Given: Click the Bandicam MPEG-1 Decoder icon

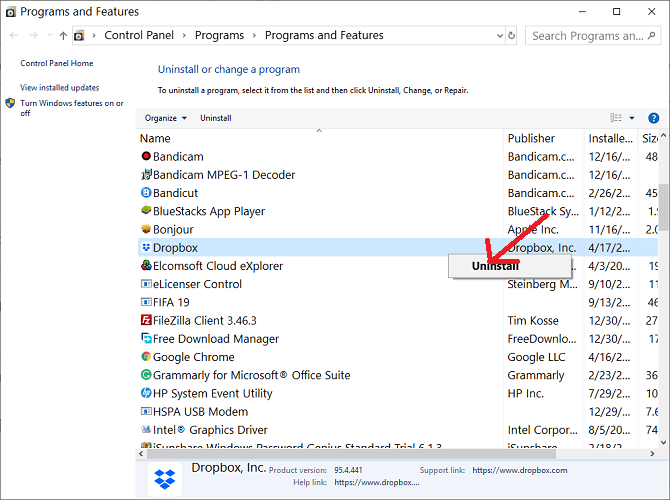Looking at the screenshot, I should pyautogui.click(x=146, y=174).
